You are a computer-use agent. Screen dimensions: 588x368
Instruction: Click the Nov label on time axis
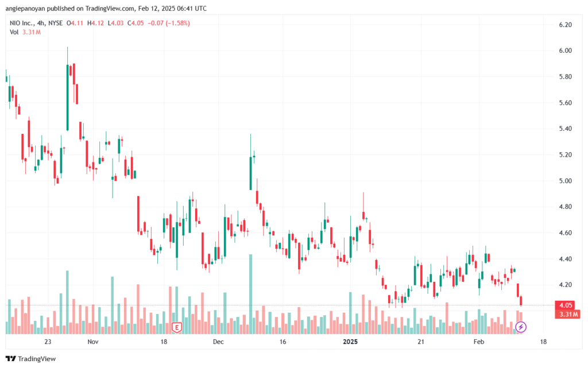[93, 342]
